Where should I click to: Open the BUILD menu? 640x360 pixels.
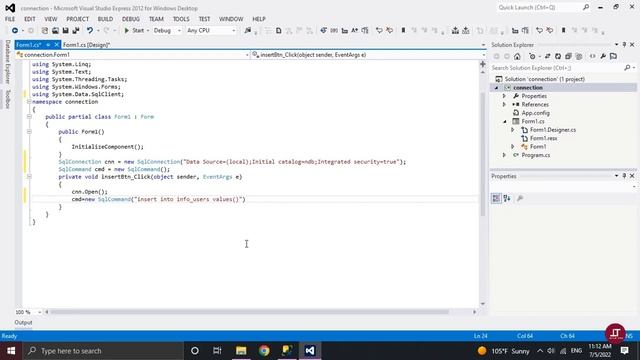click(105, 19)
